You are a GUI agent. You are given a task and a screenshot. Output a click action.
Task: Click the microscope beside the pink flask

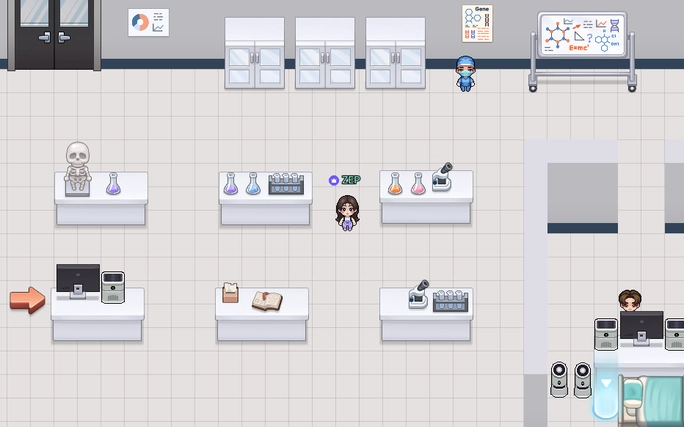(443, 178)
